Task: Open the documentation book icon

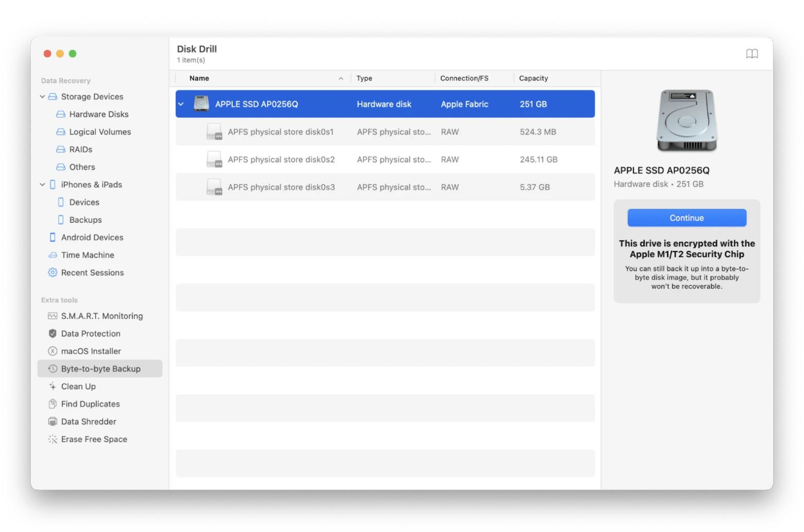Action: (752, 53)
